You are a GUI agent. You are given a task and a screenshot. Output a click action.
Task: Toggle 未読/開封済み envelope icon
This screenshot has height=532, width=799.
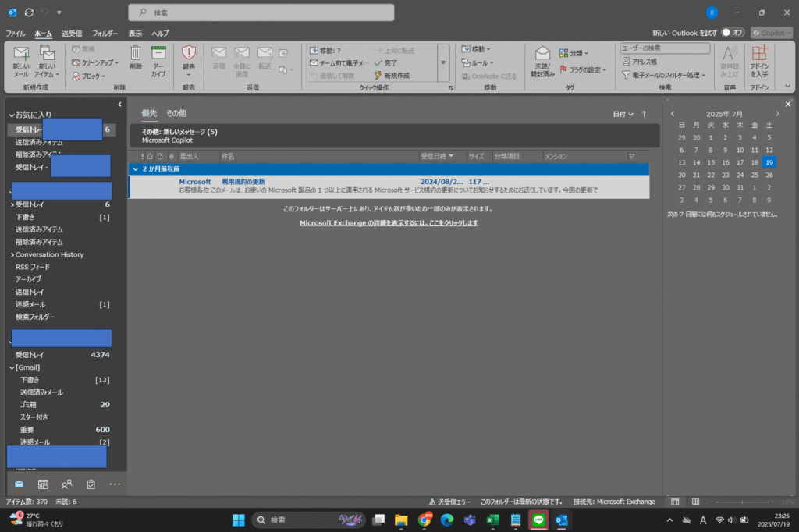(542, 62)
